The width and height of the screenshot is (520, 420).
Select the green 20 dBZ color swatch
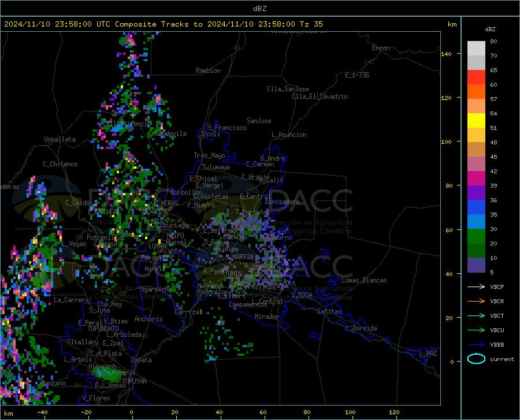click(x=476, y=236)
